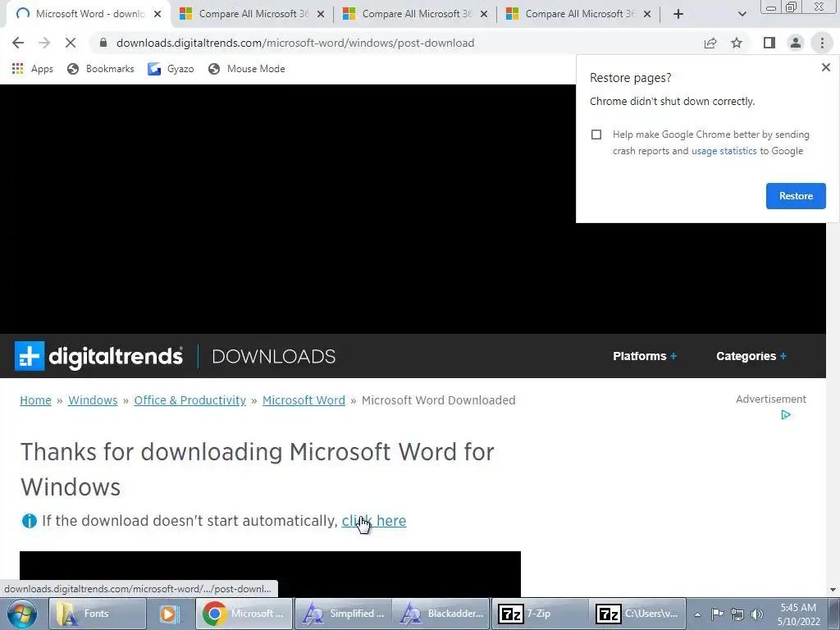Open the Gyazo bookmark
Image resolution: width=840 pixels, height=630 pixels.
tap(171, 69)
